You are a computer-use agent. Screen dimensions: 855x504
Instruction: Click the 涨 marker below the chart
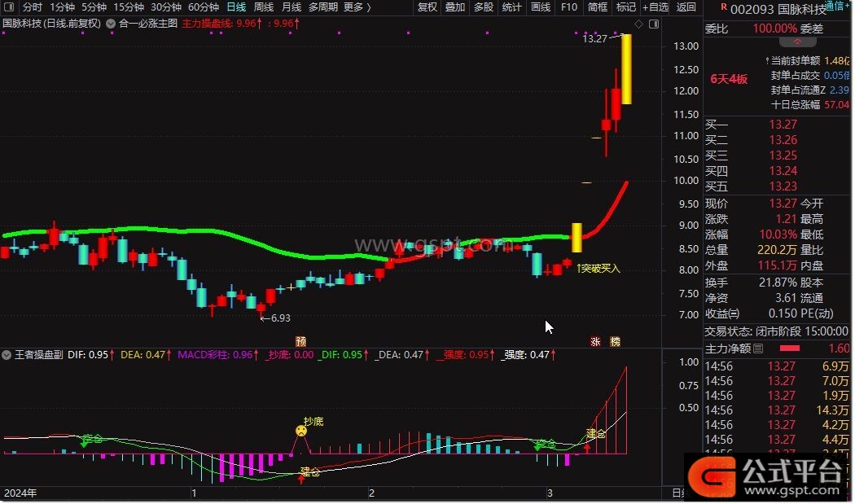coord(595,341)
